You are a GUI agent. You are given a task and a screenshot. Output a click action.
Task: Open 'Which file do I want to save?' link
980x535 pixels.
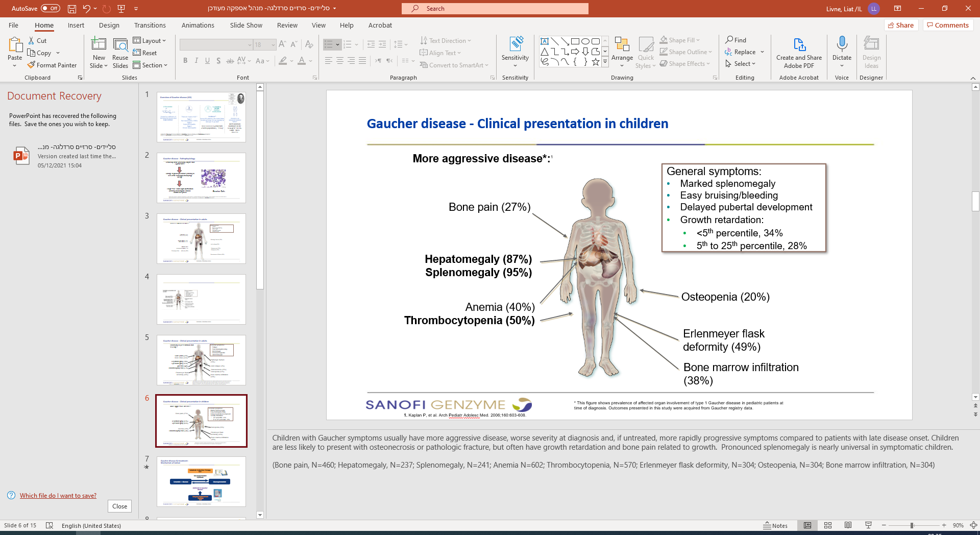pyautogui.click(x=58, y=496)
